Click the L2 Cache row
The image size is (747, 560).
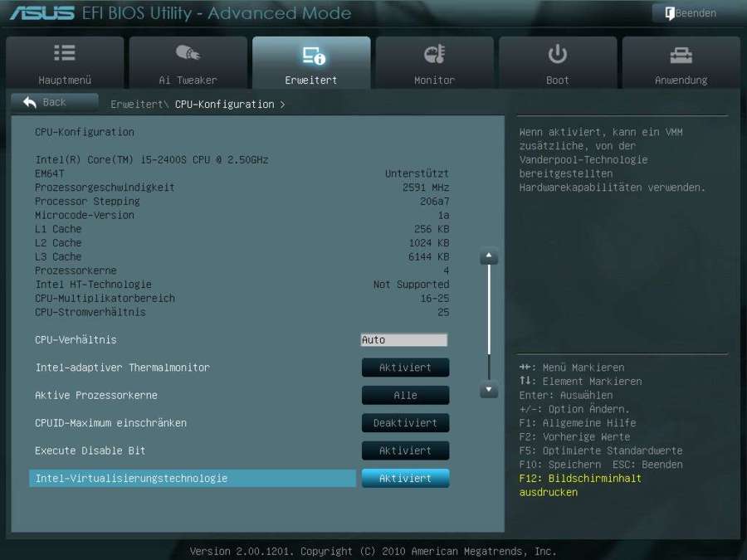242,243
